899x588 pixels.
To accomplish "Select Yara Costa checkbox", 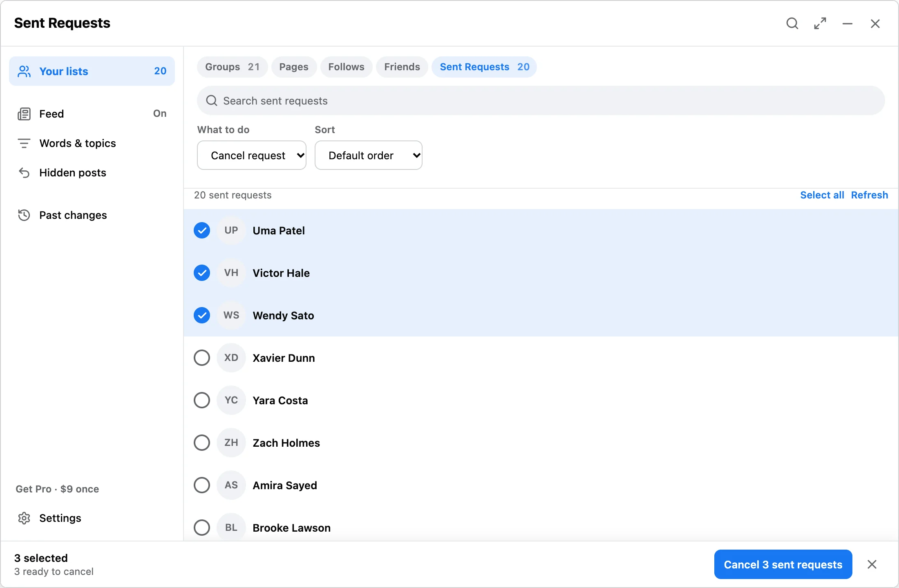I will (202, 401).
